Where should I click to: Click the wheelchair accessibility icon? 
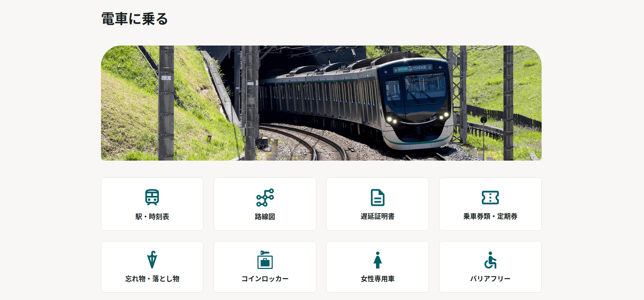click(490, 260)
